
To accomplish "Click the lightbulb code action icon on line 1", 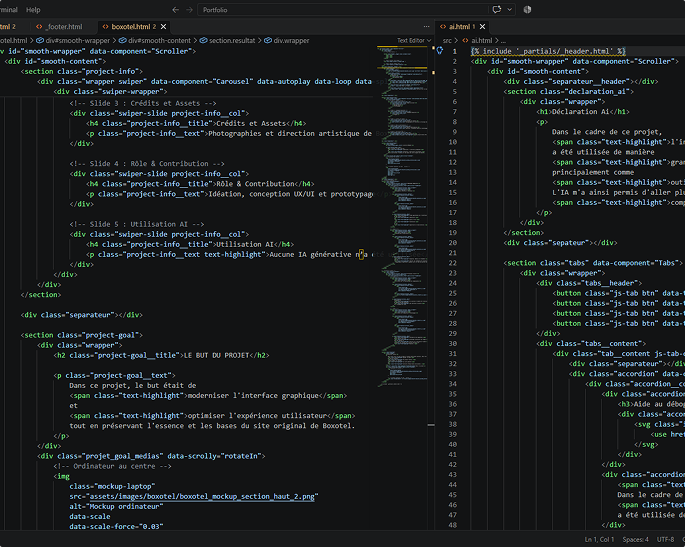I will click(439, 51).
